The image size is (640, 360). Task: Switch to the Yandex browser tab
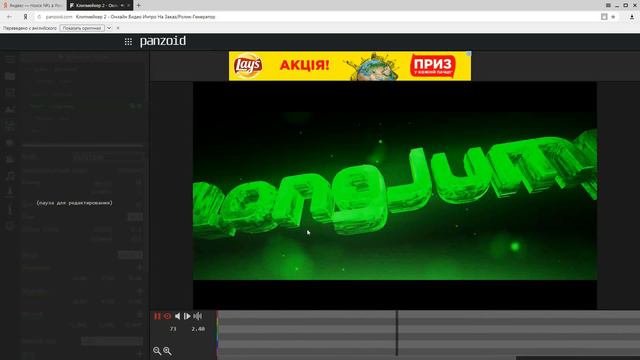coord(33,5)
